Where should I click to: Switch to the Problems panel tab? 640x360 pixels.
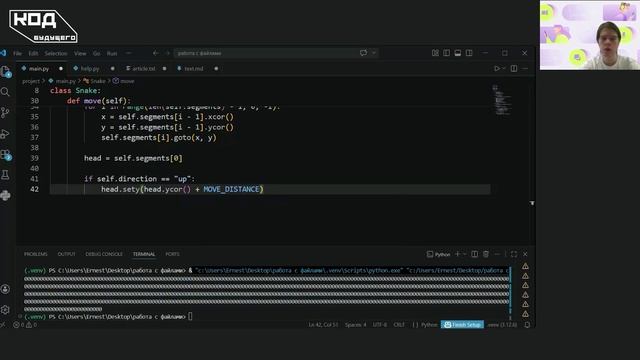36,254
